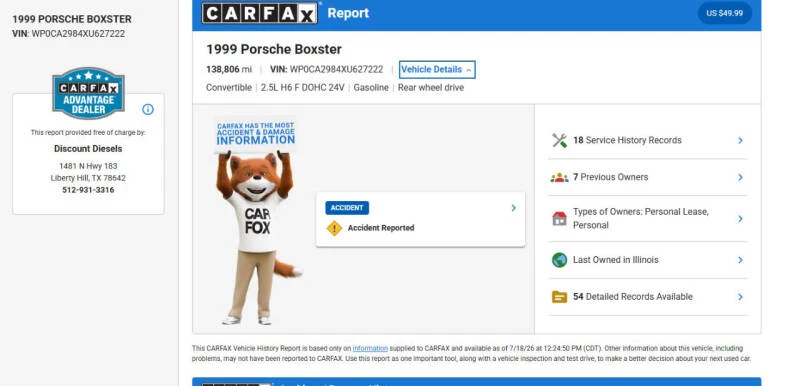Image resolution: width=800 pixels, height=386 pixels.
Task: Click the US $49.99 price button
Action: 724,13
